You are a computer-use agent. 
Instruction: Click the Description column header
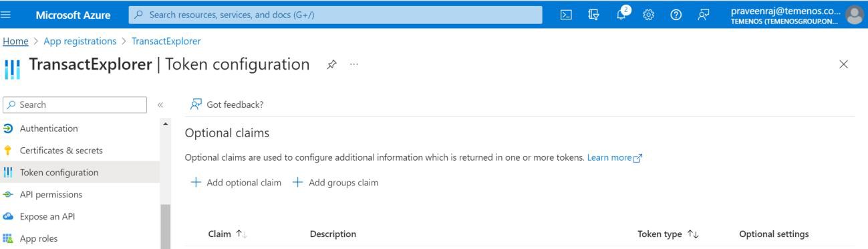tap(333, 234)
